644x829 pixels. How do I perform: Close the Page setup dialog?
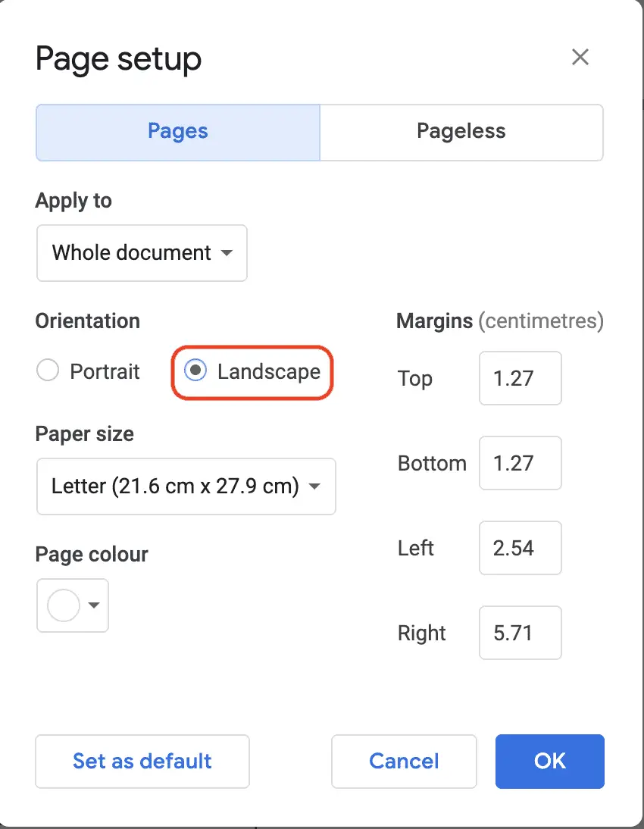[x=580, y=57]
